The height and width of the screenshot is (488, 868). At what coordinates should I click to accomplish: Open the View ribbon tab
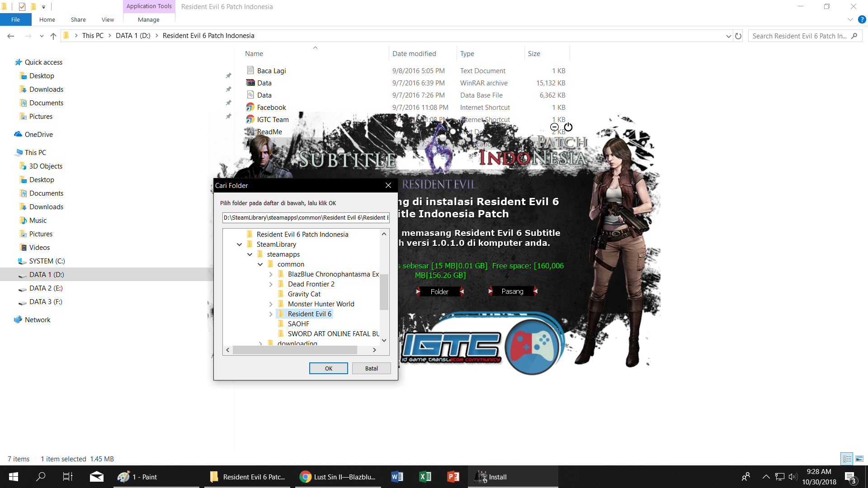pos(108,20)
